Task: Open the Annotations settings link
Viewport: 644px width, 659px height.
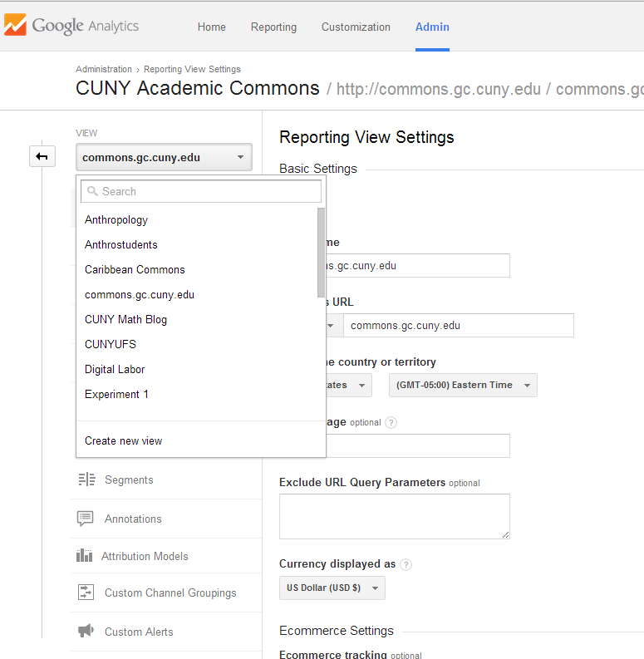Action: click(x=133, y=519)
